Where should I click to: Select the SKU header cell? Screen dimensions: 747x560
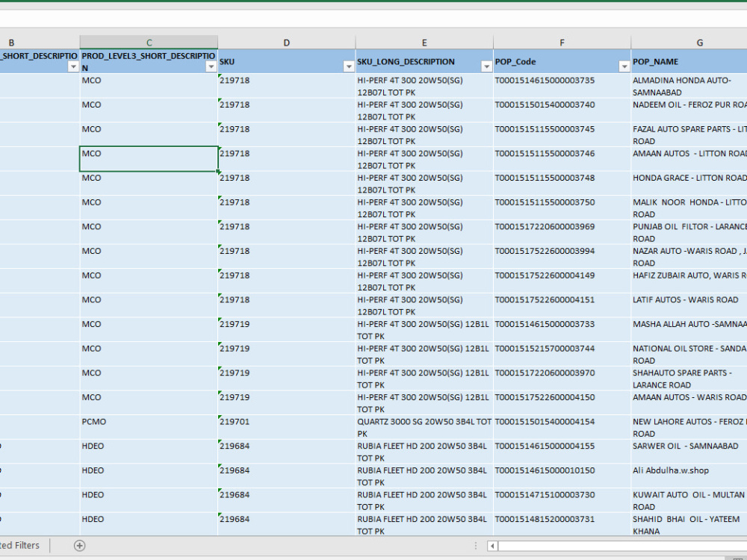[286, 61]
